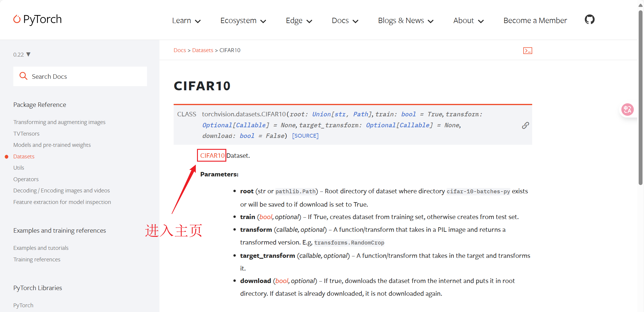Expand the Learn menu
The width and height of the screenshot is (644, 312).
pos(186,20)
